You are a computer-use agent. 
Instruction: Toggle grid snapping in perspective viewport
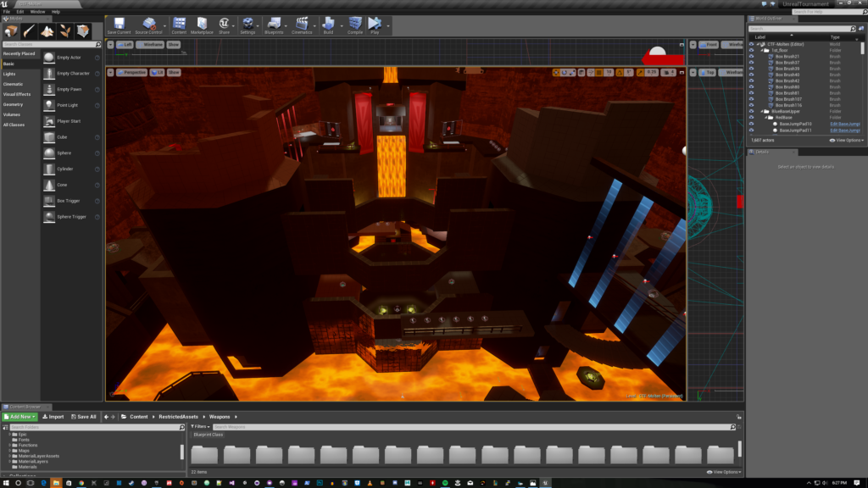(599, 73)
